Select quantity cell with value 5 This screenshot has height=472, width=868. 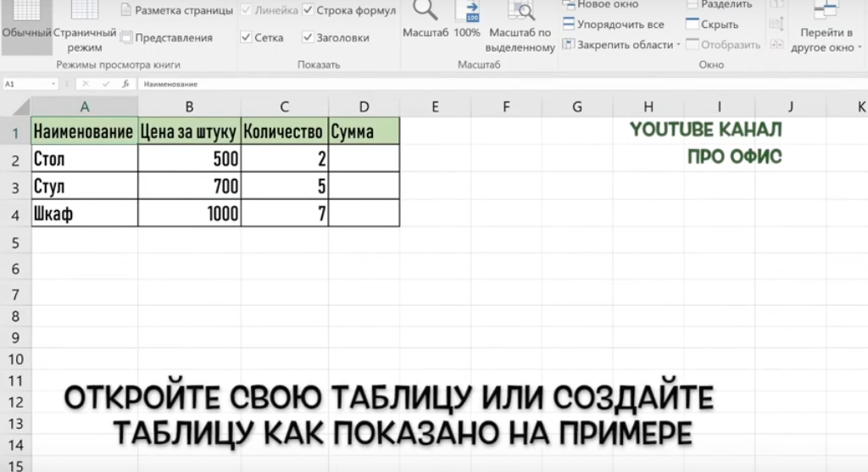point(285,186)
